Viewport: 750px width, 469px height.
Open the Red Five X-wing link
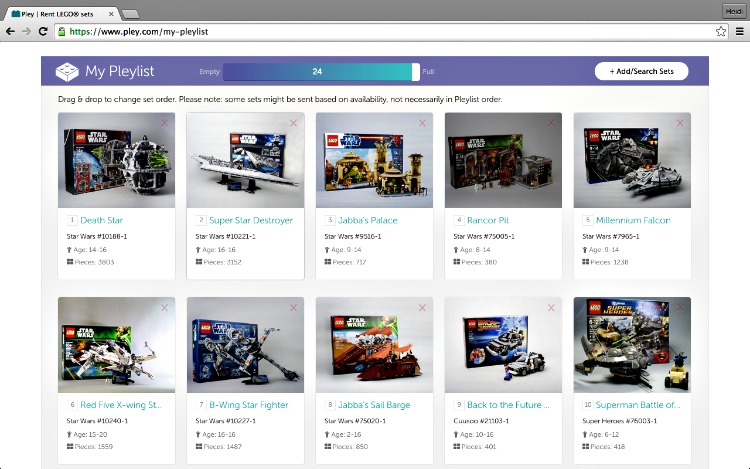pos(121,405)
